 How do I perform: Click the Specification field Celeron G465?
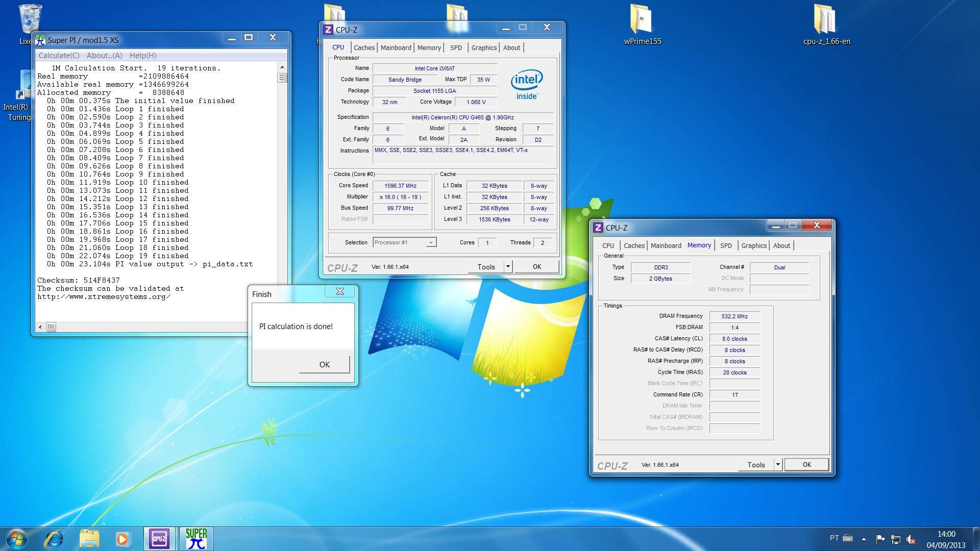(462, 117)
